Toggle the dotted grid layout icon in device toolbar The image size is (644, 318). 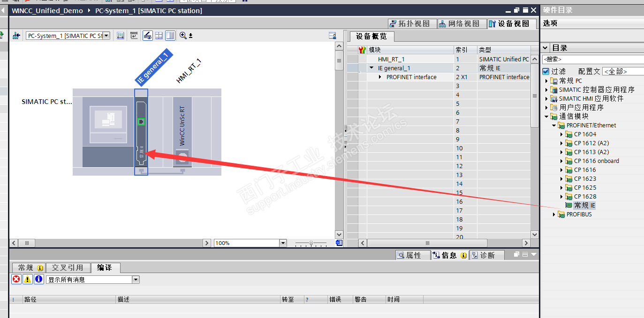pos(159,36)
